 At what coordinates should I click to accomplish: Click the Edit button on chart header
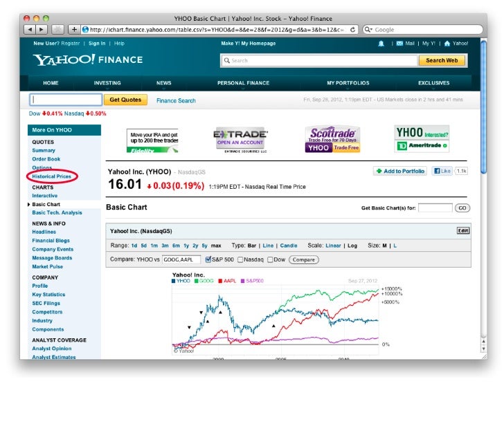(x=463, y=230)
